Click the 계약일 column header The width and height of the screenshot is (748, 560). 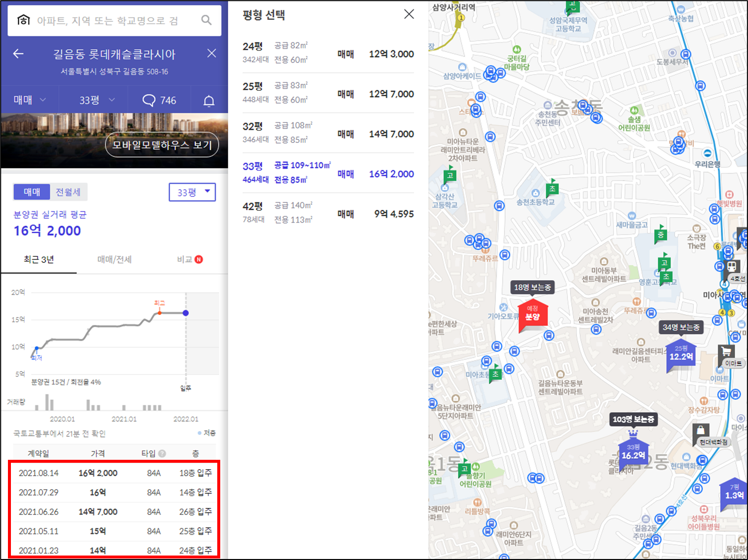[x=38, y=453]
